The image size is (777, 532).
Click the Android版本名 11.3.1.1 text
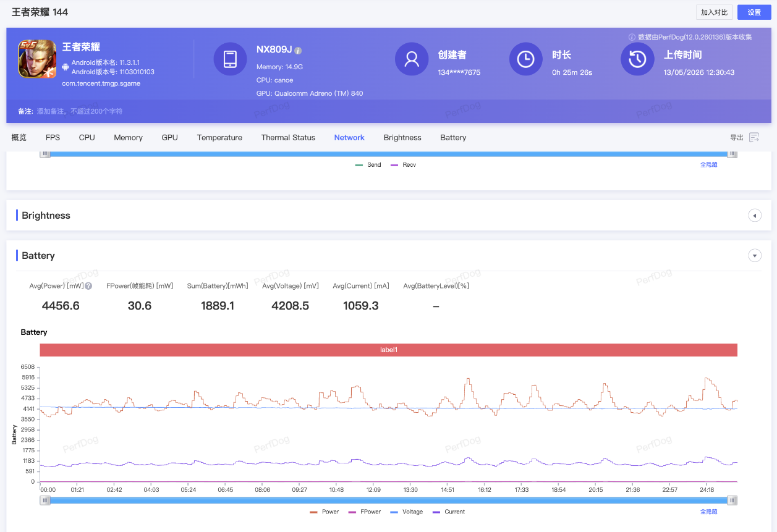106,62
